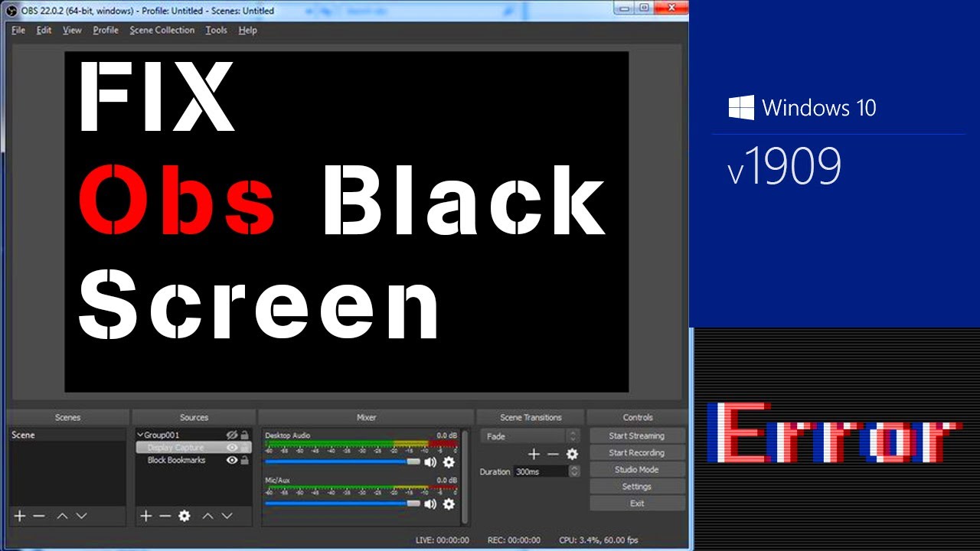Screen dimensions: 980x551
Task: Open source properties gear icon
Action: [x=184, y=516]
